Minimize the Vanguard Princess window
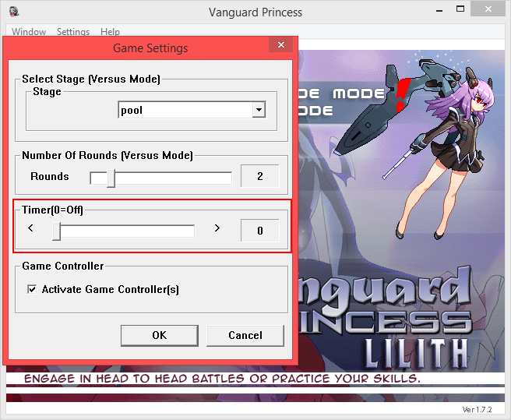 point(439,11)
